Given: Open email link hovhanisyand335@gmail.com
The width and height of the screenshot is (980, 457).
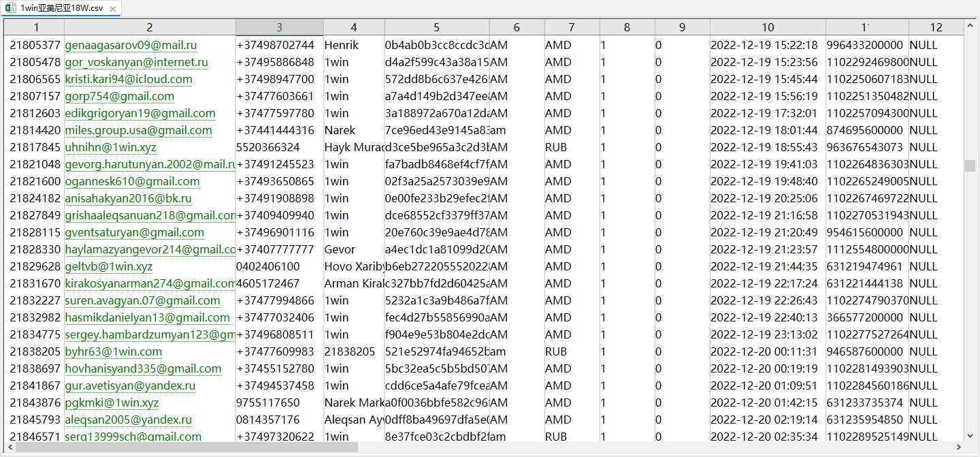Looking at the screenshot, I should [144, 368].
